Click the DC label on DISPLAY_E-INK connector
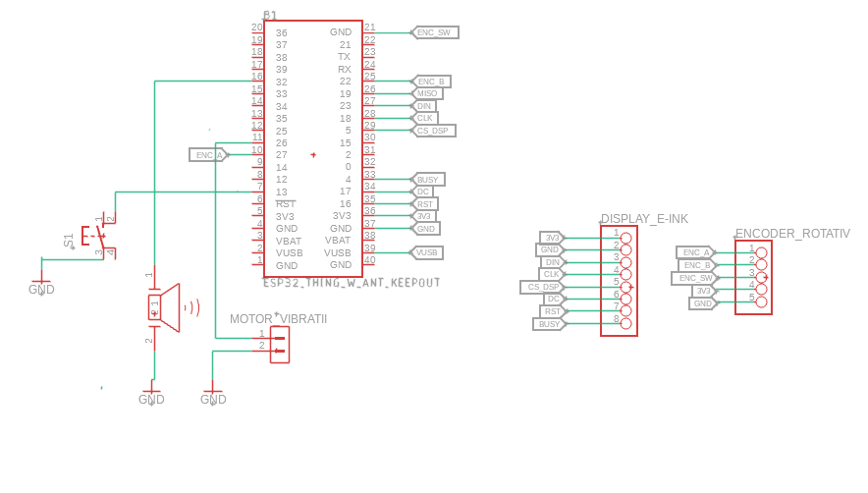 tap(554, 300)
